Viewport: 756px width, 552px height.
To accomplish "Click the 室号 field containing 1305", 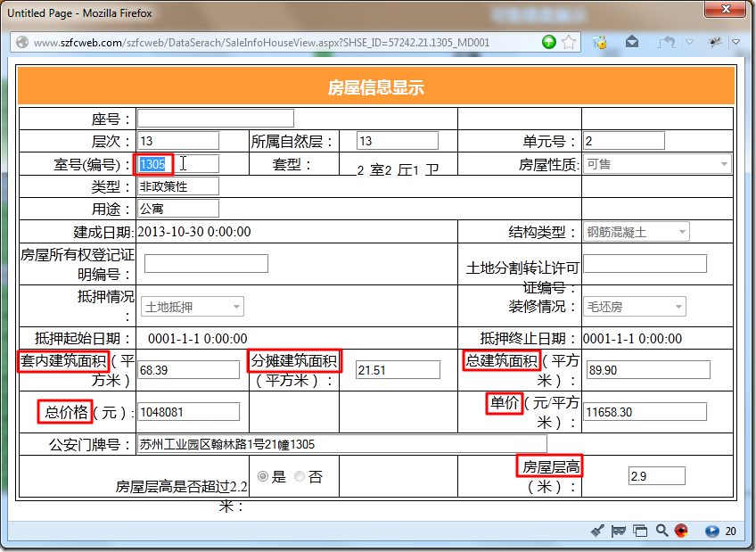I will 178,164.
